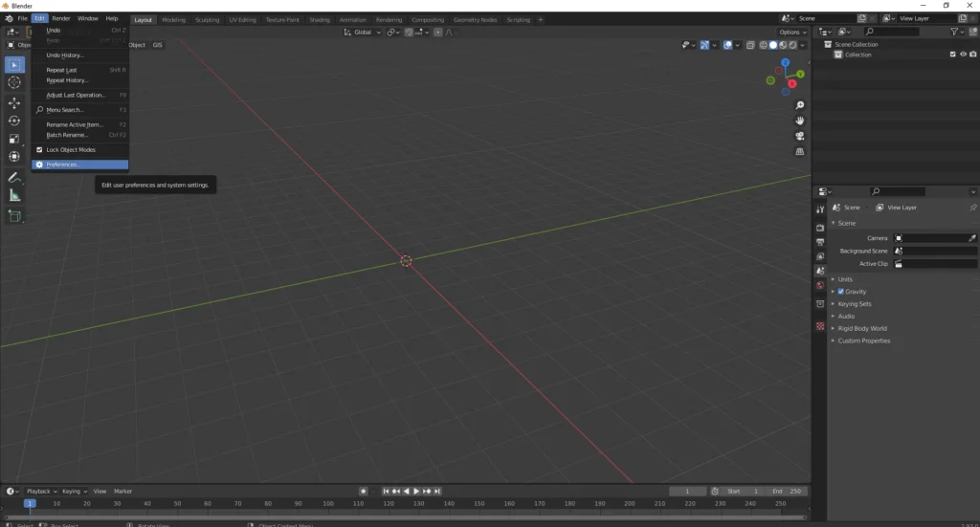980x527 pixels.
Task: Click the viewport zoom magnifier icon
Action: [799, 105]
